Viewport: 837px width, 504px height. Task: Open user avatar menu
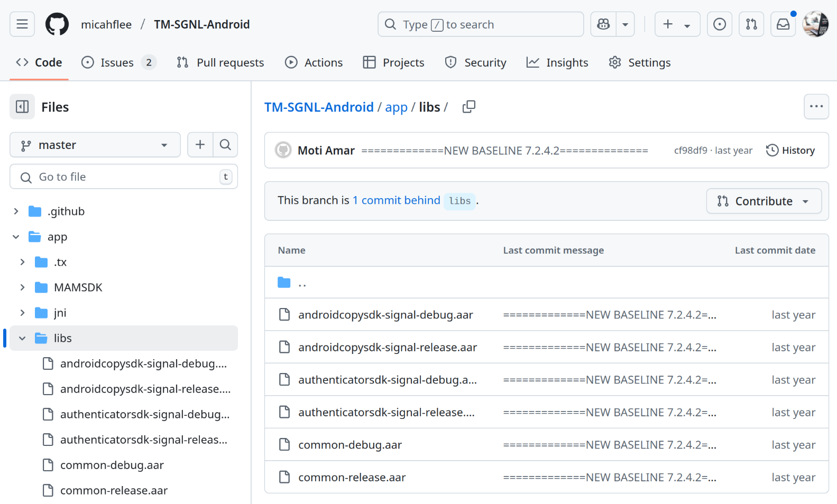pos(815,24)
